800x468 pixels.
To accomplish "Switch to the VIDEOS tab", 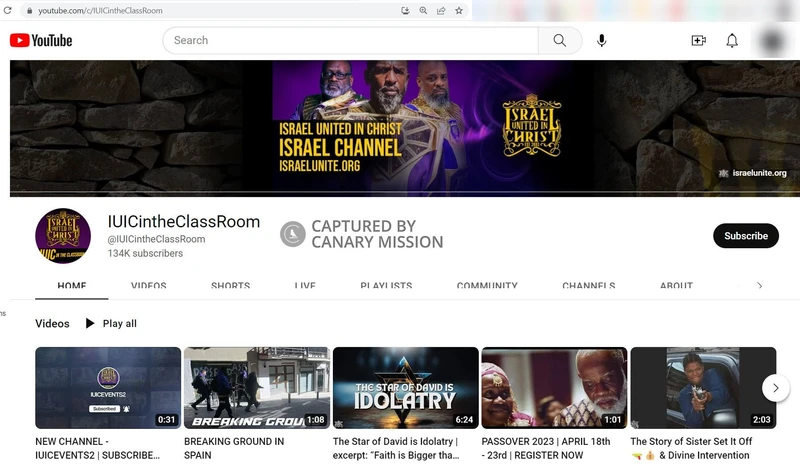I will [x=148, y=286].
